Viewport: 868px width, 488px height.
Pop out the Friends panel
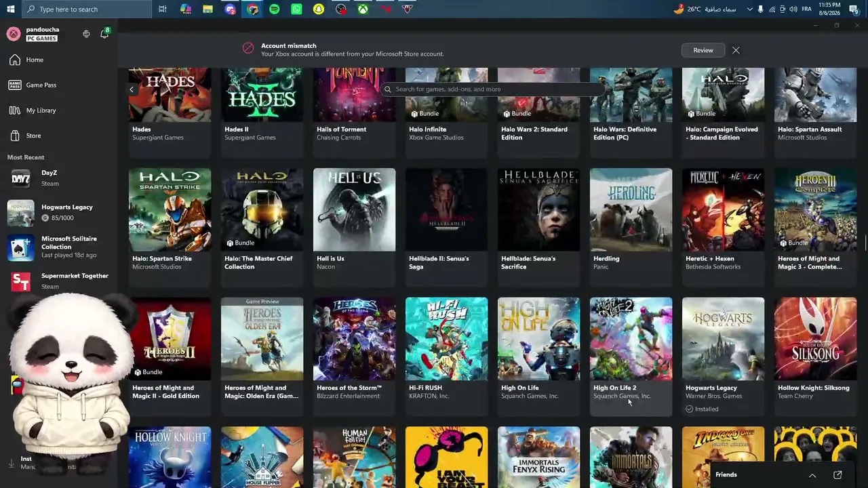click(837, 474)
